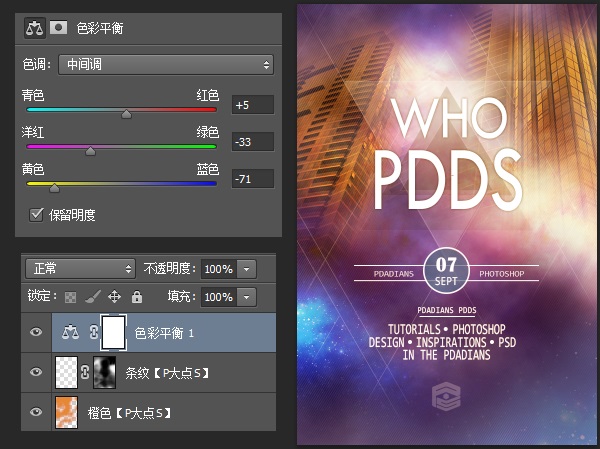
Task: Click the link icon on 条纹 layer
Action: 85,372
